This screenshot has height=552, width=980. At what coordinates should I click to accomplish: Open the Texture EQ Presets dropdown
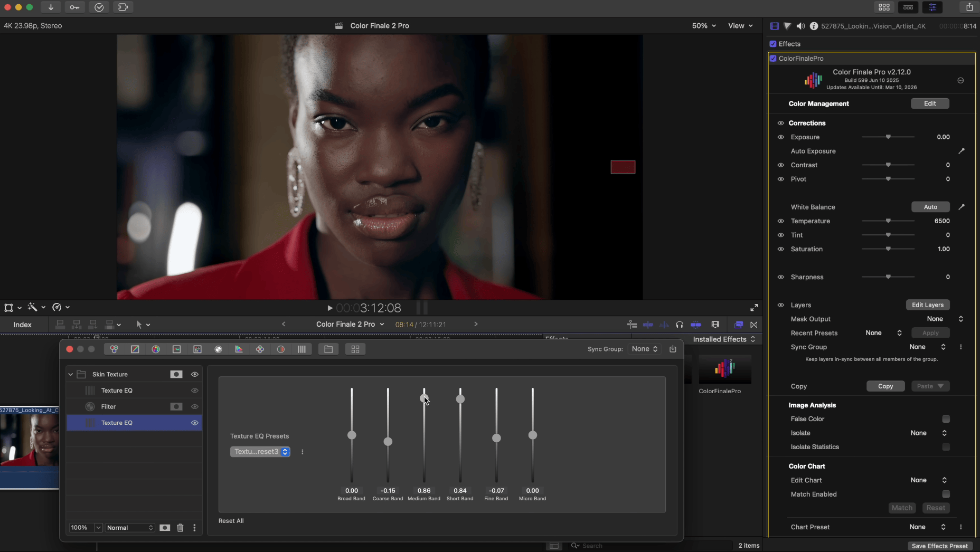pyautogui.click(x=260, y=452)
